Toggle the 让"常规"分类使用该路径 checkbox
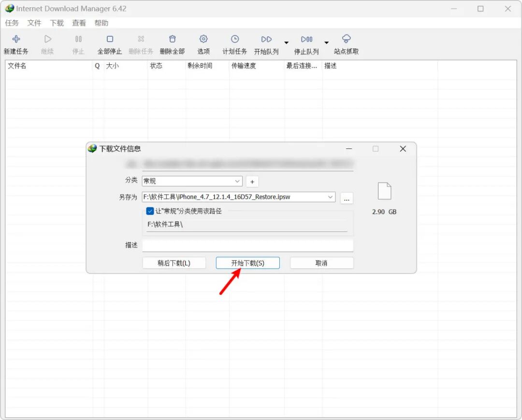522x420 pixels. tap(150, 211)
